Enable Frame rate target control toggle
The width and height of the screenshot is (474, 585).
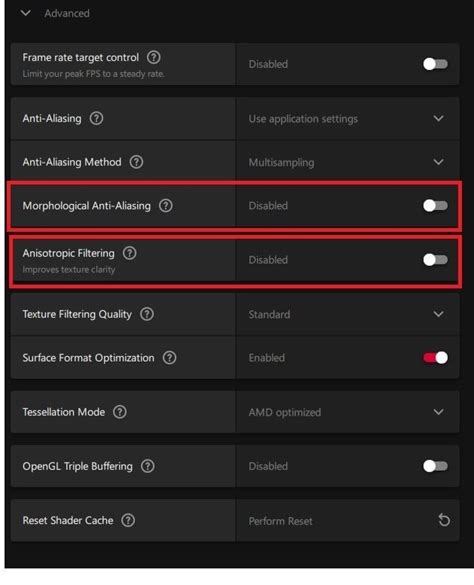(x=435, y=64)
